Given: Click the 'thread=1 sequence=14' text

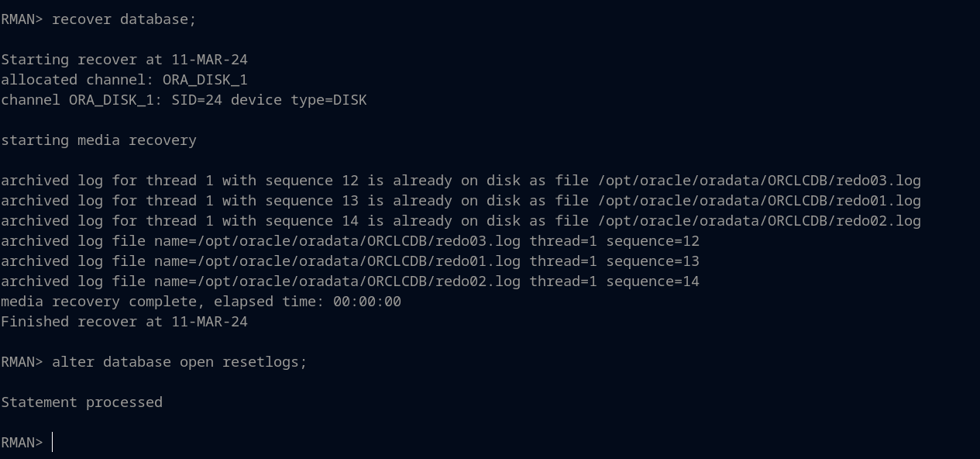Looking at the screenshot, I should point(614,281).
